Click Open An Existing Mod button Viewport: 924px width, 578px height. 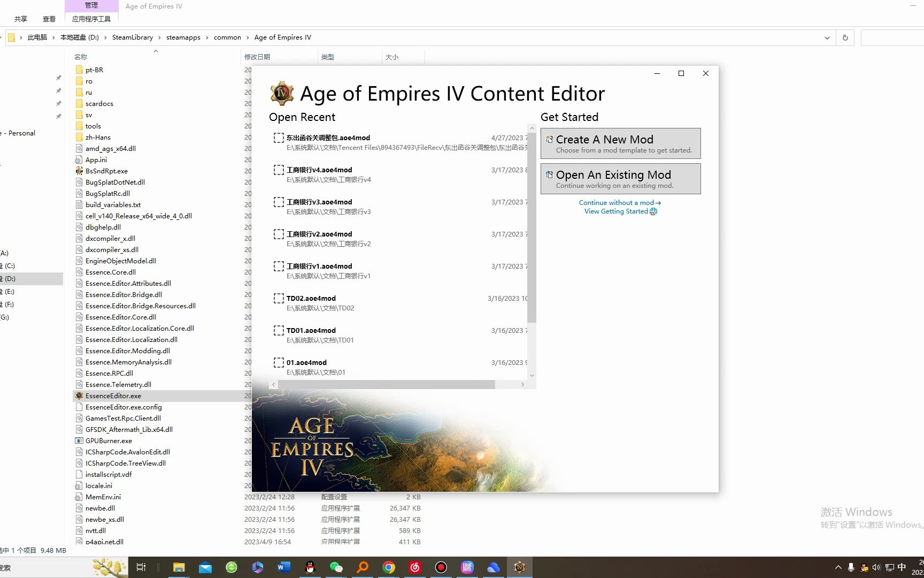[620, 179]
